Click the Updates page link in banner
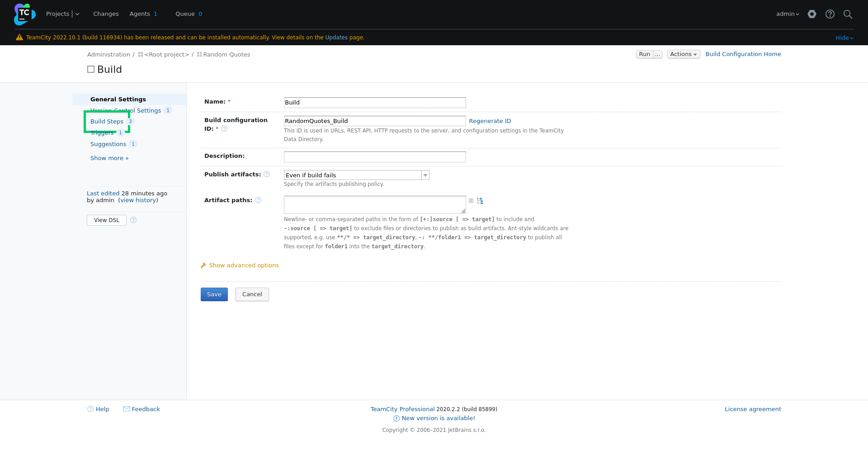The height and width of the screenshot is (450, 868). (336, 38)
